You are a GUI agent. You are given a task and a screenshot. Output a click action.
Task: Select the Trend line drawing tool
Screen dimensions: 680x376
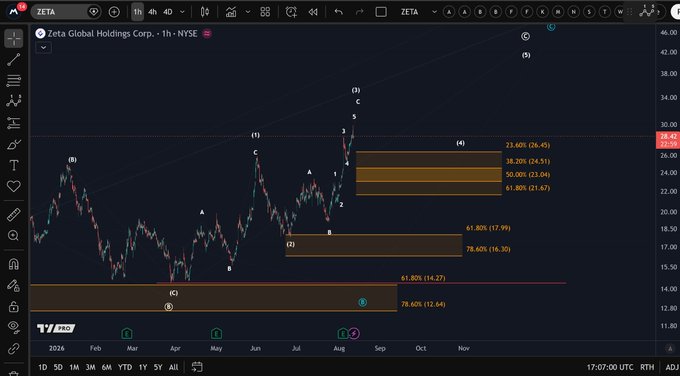(x=13, y=60)
